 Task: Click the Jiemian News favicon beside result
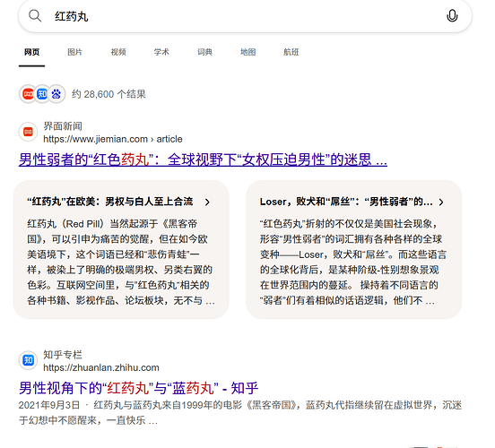28,132
